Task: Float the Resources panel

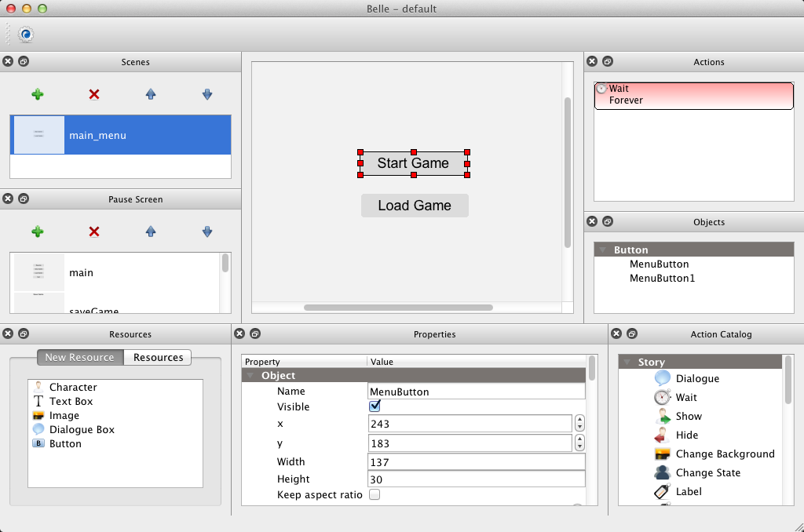Action: coord(24,333)
